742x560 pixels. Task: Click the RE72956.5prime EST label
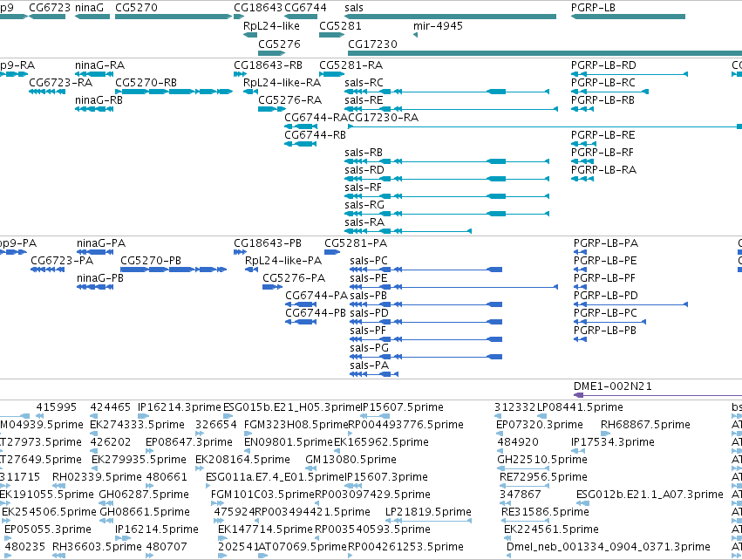pos(543,477)
